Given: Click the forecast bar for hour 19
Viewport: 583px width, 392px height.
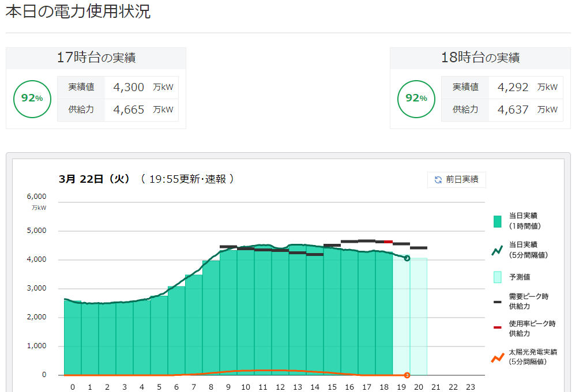Looking at the screenshot, I should 401,315.
